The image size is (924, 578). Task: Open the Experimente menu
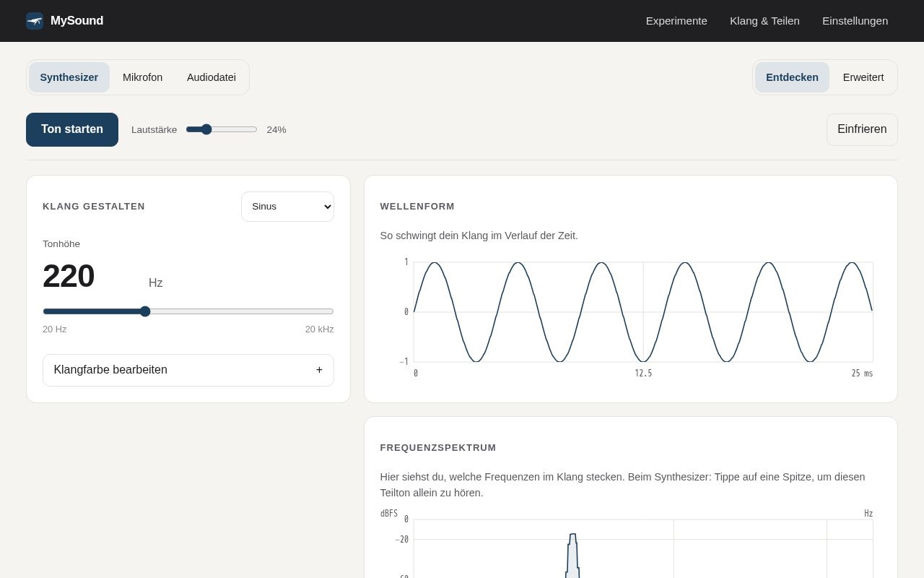click(x=676, y=21)
